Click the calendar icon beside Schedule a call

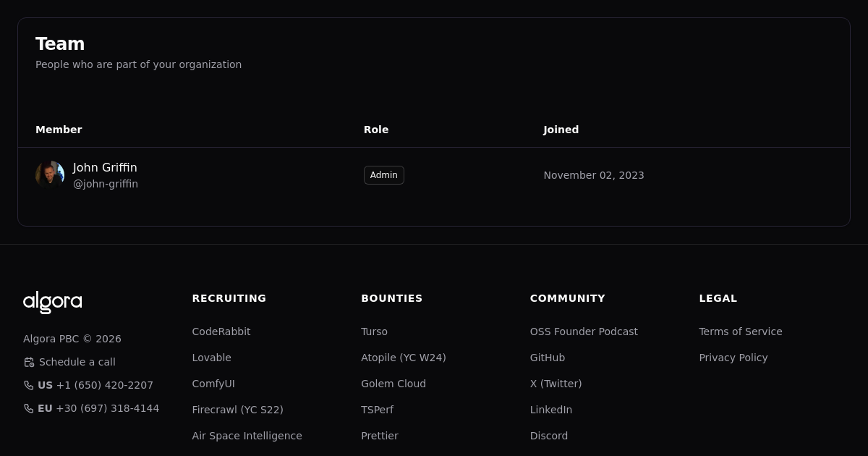pyautogui.click(x=29, y=362)
